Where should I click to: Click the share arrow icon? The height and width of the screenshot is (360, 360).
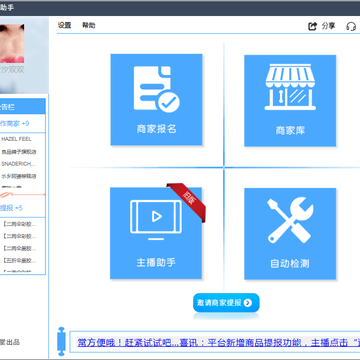pyautogui.click(x=312, y=26)
